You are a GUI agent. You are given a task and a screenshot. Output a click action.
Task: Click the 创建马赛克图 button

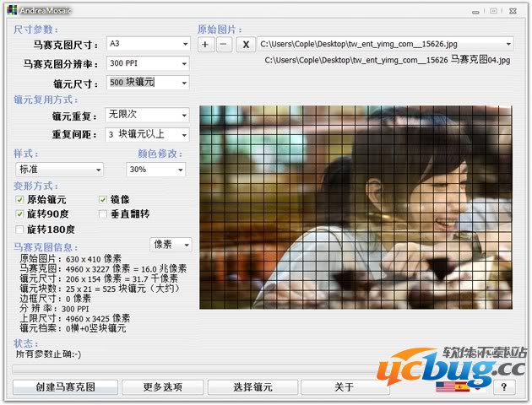[65, 387]
